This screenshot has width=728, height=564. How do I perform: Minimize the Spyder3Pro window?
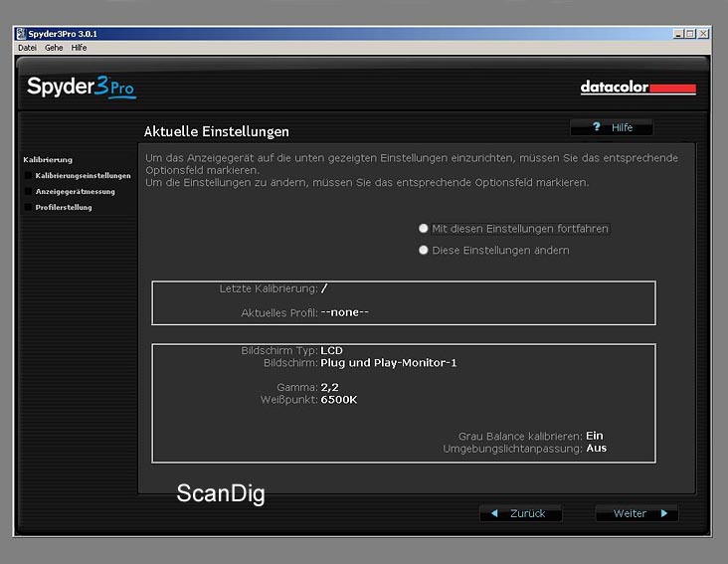[x=678, y=34]
